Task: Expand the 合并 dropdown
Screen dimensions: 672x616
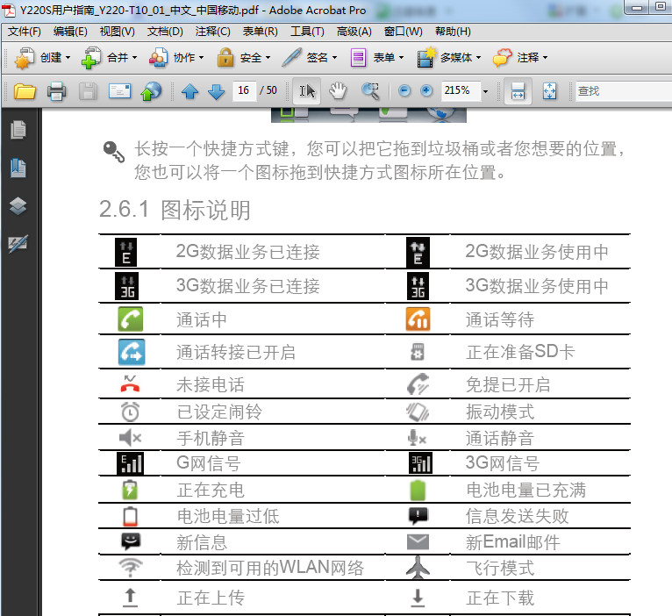Action: click(134, 57)
